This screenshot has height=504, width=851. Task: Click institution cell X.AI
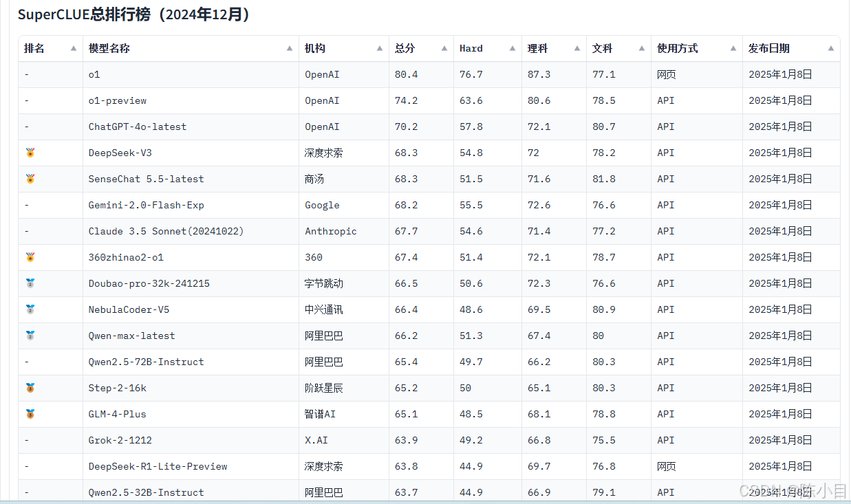[316, 440]
